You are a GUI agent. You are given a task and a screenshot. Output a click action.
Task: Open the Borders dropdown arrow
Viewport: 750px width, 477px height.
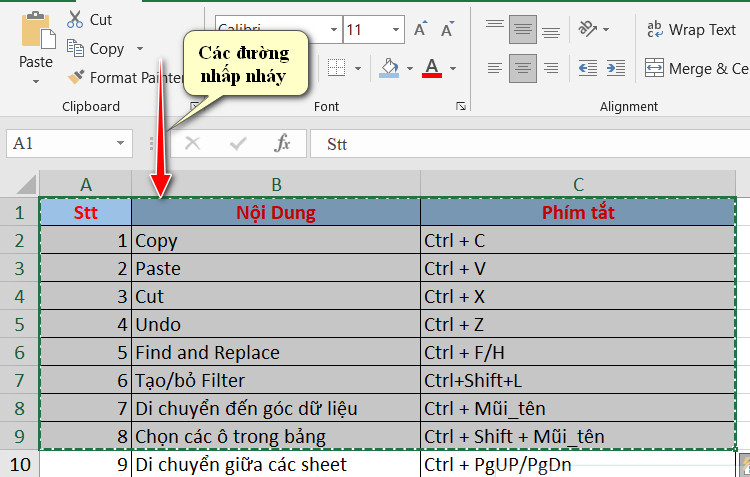coord(358,68)
